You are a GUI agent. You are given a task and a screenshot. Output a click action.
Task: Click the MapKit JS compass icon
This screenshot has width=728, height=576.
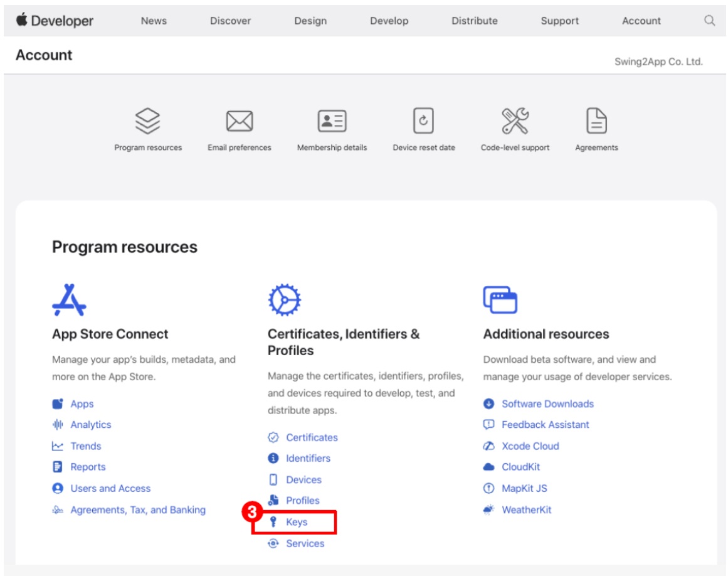click(489, 488)
